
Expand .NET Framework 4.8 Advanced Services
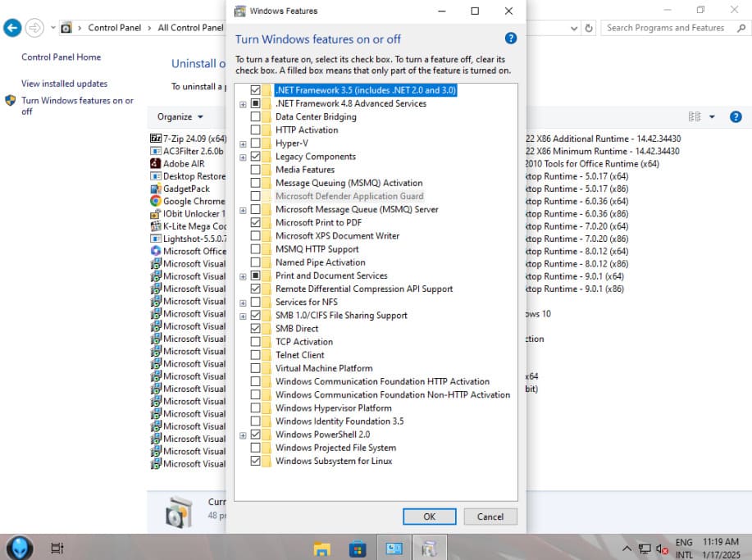click(244, 104)
